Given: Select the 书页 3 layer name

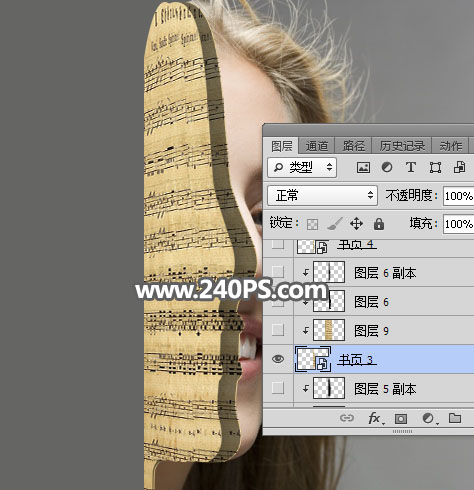Looking at the screenshot, I should [356, 360].
